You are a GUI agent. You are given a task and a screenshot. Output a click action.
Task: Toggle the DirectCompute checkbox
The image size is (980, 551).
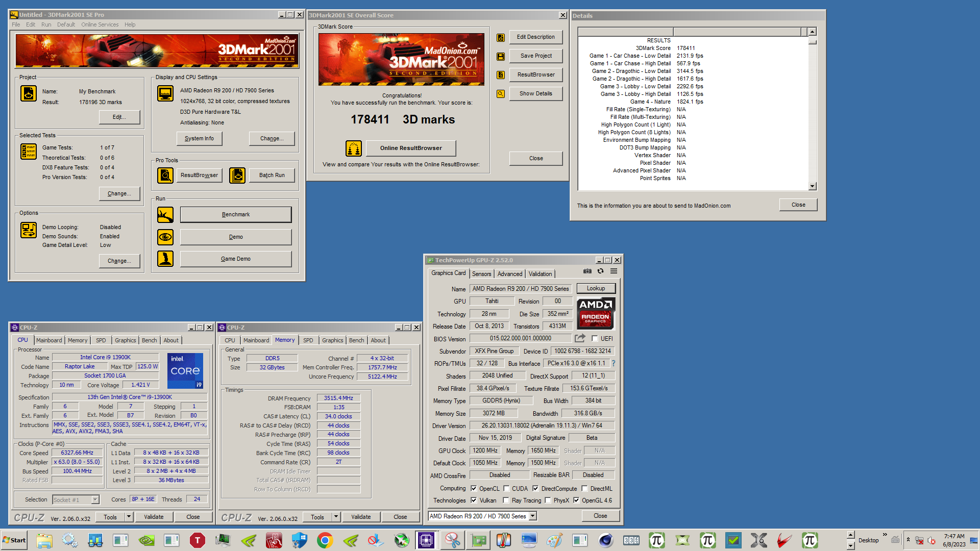click(535, 488)
